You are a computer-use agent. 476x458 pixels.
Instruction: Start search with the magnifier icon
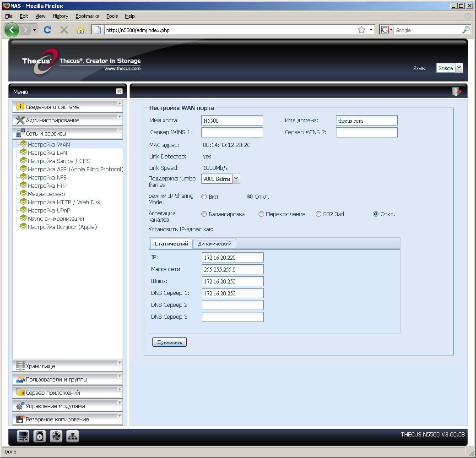pyautogui.click(x=465, y=30)
